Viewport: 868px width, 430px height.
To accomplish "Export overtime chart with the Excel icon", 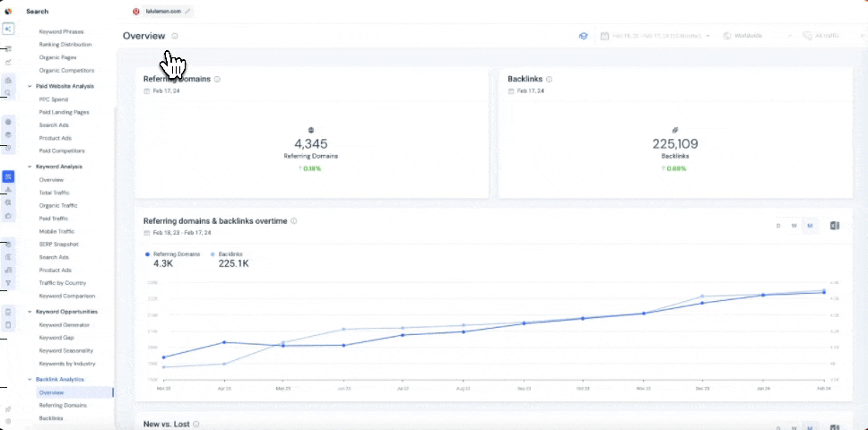I will [x=835, y=225].
